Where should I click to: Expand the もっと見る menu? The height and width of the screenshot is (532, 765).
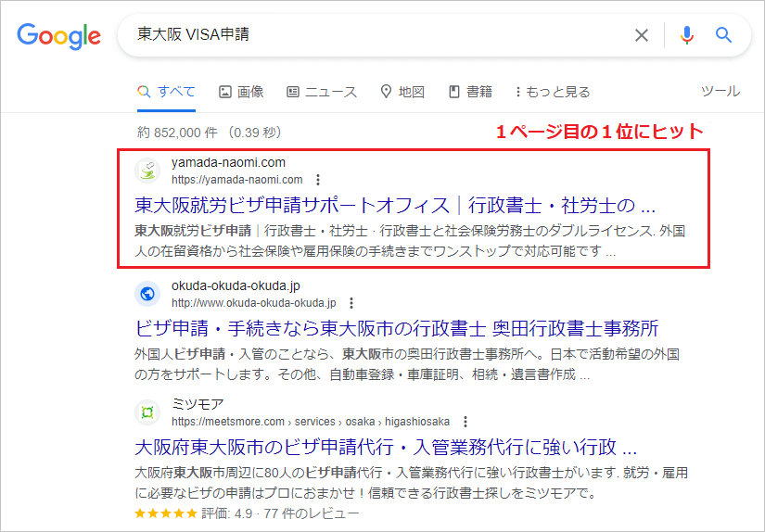pyautogui.click(x=553, y=92)
